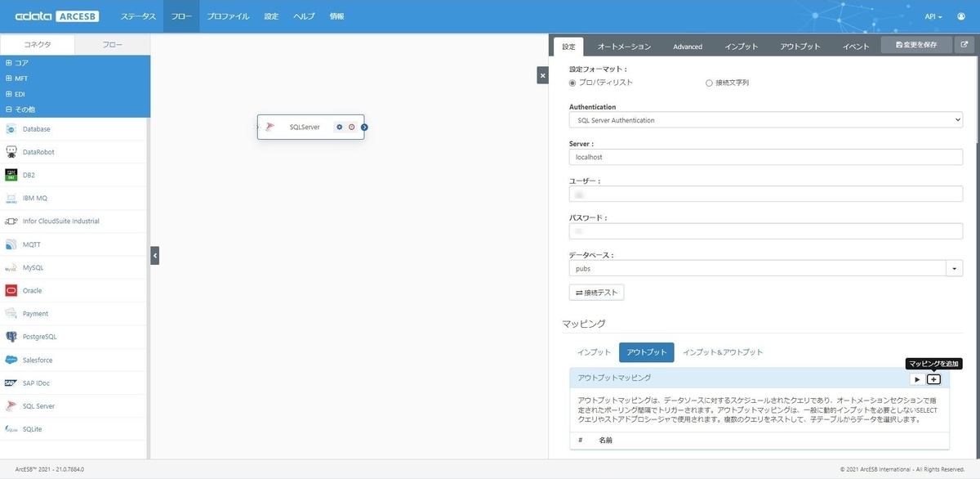Select the DataRobot connector icon
The height and width of the screenshot is (479, 980).
coord(11,152)
